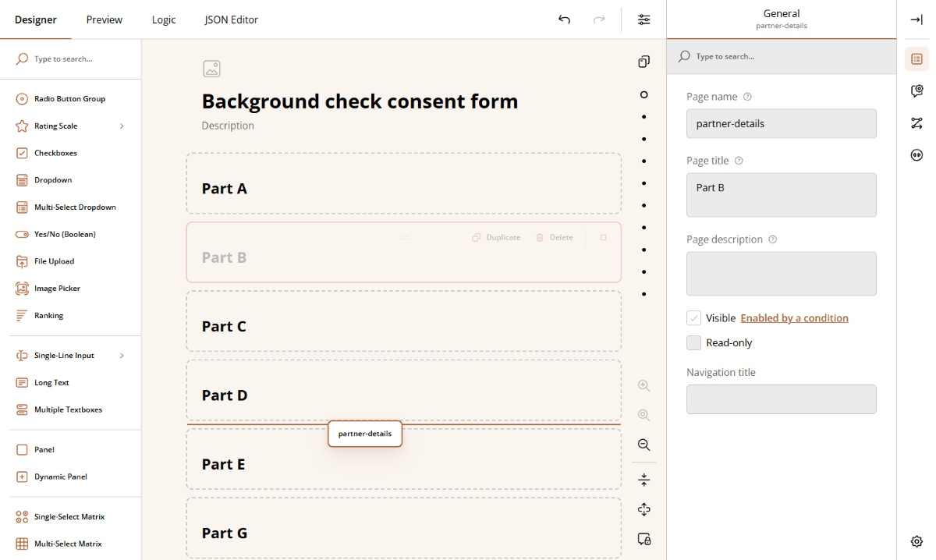
Task: Switch to the Preview tab
Action: coord(104,19)
